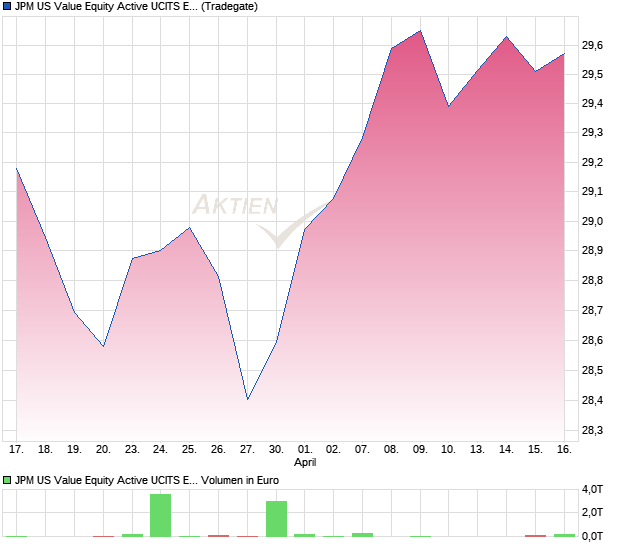Click x-axis date label '14.'
The width and height of the screenshot is (620, 546).
coord(507,450)
